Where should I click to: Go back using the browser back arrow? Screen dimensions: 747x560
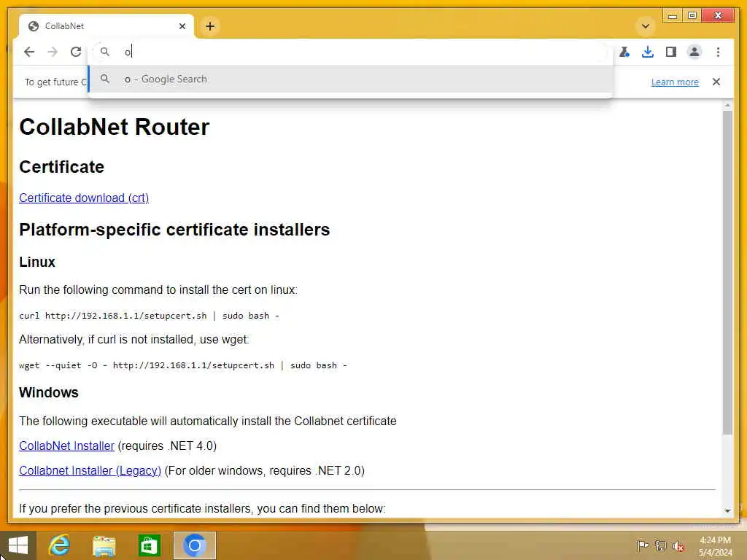tap(29, 52)
